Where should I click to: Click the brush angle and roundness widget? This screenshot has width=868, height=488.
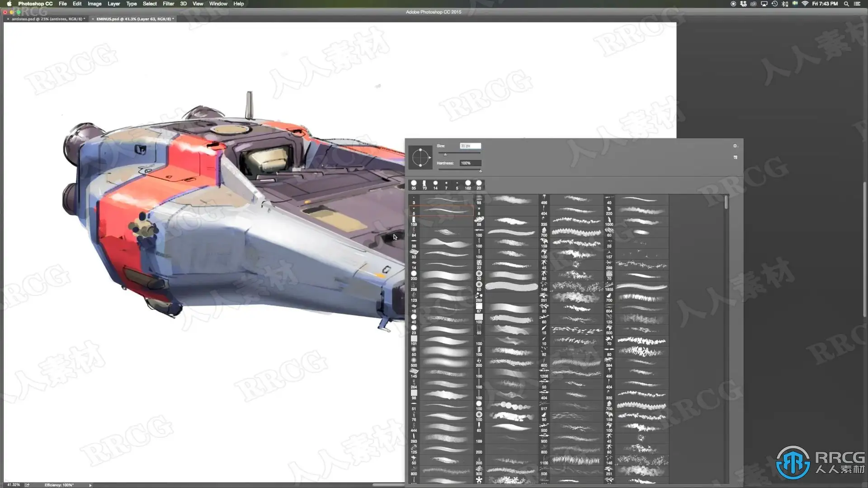pos(420,157)
